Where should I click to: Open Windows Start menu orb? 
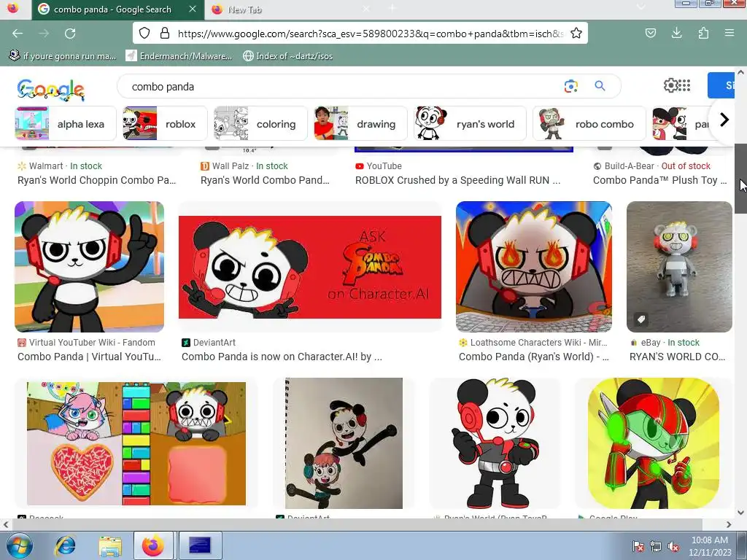[20, 545]
